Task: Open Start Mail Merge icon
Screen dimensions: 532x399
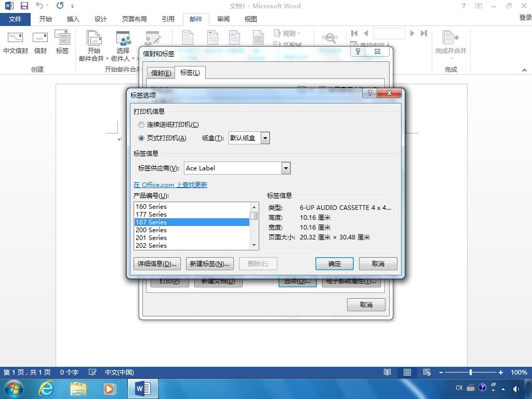Action: click(x=94, y=46)
